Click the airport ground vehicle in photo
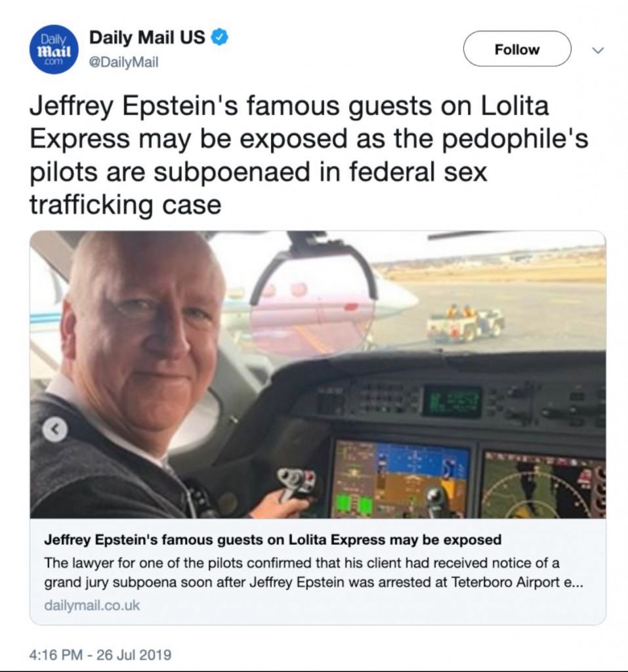This screenshot has height=672, width=628. point(465,324)
